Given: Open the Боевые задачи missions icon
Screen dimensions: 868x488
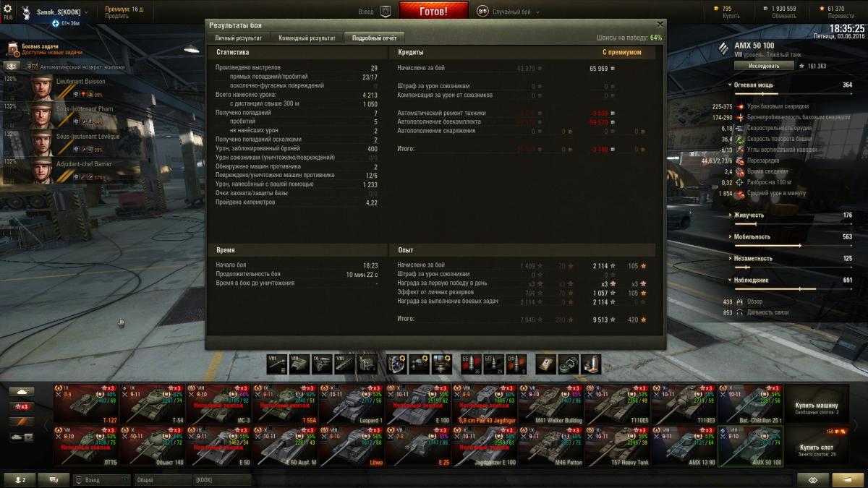Looking at the screenshot, I should 13,49.
